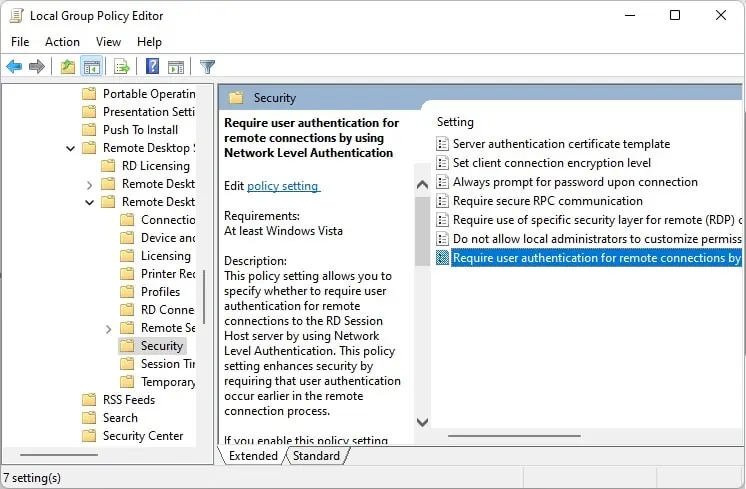
Task: Click the description scroll up arrow
Action: 422,185
